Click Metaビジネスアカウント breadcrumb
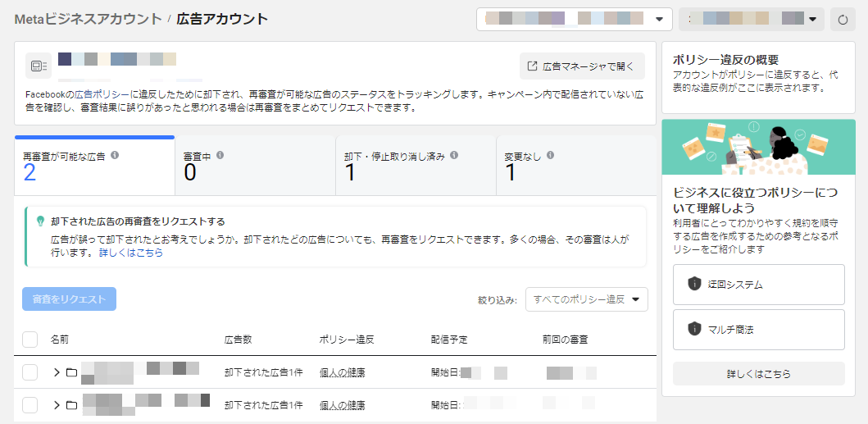 point(88,19)
